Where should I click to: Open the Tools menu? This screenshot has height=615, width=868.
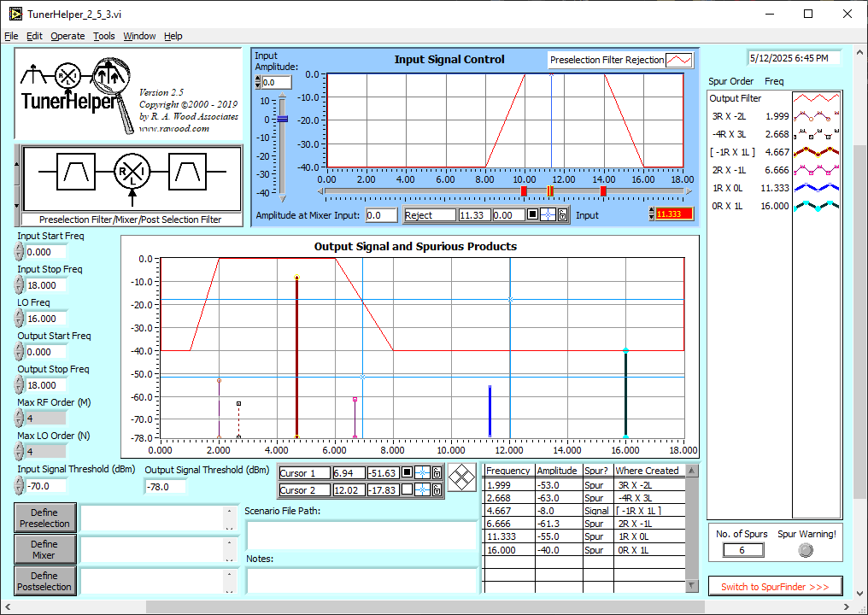pyautogui.click(x=104, y=36)
